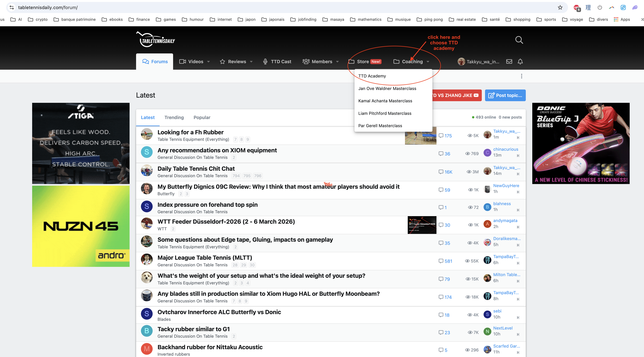644x357 pixels.
Task: Open the Butterfly subforum link
Action: (166, 194)
